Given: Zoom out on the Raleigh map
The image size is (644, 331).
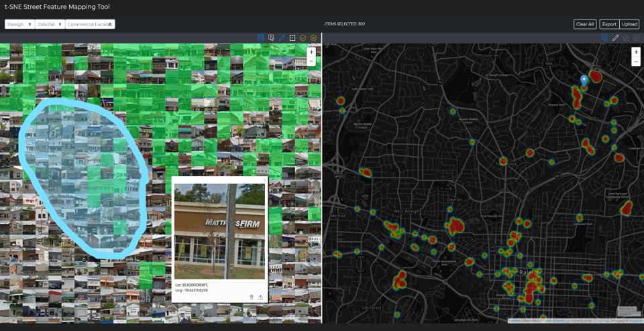Looking at the screenshot, I should click(x=636, y=62).
